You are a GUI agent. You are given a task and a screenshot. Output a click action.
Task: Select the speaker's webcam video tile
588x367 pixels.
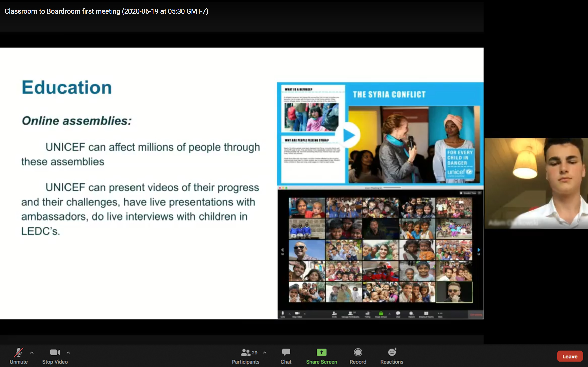coord(536,183)
